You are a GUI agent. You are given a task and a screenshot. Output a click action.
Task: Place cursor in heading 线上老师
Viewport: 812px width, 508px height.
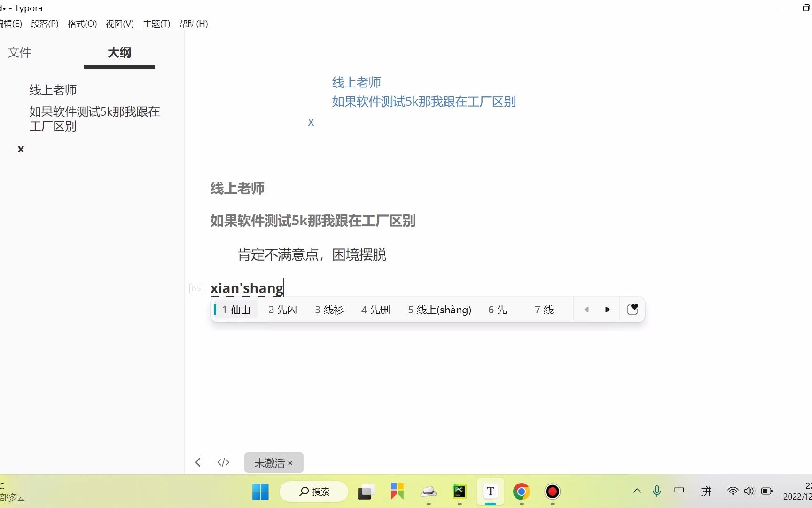[x=237, y=188]
